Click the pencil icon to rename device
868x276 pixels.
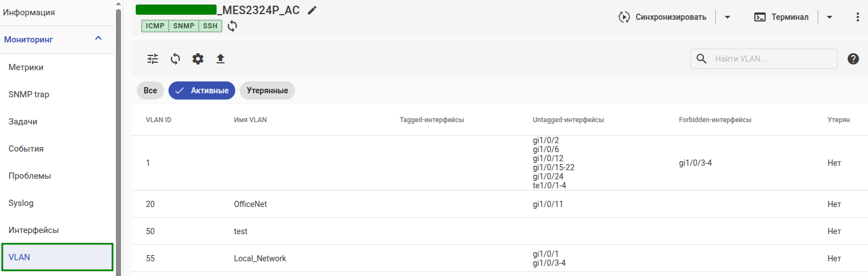pos(312,11)
